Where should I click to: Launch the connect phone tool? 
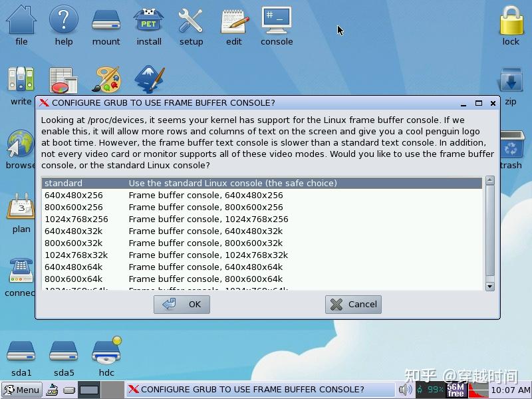coord(19,271)
